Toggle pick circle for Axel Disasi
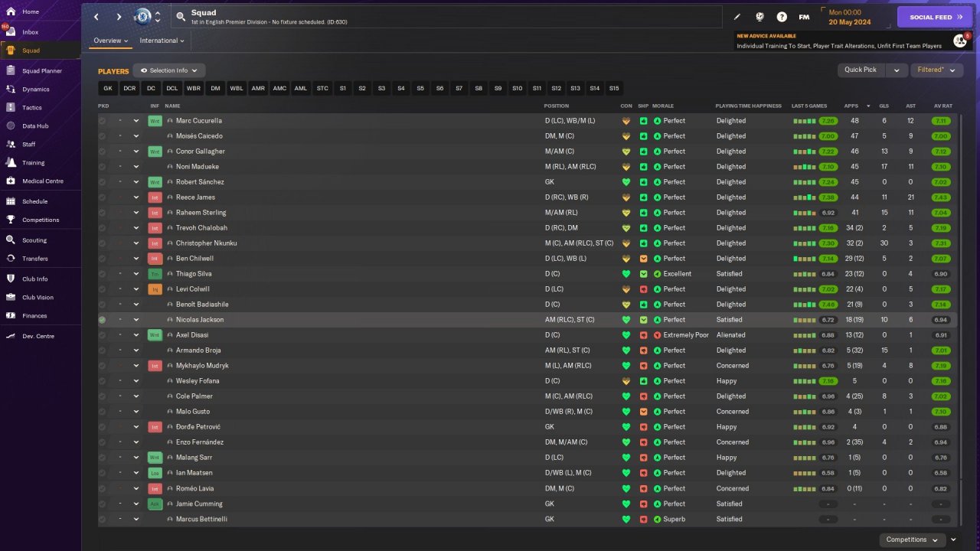 click(103, 335)
